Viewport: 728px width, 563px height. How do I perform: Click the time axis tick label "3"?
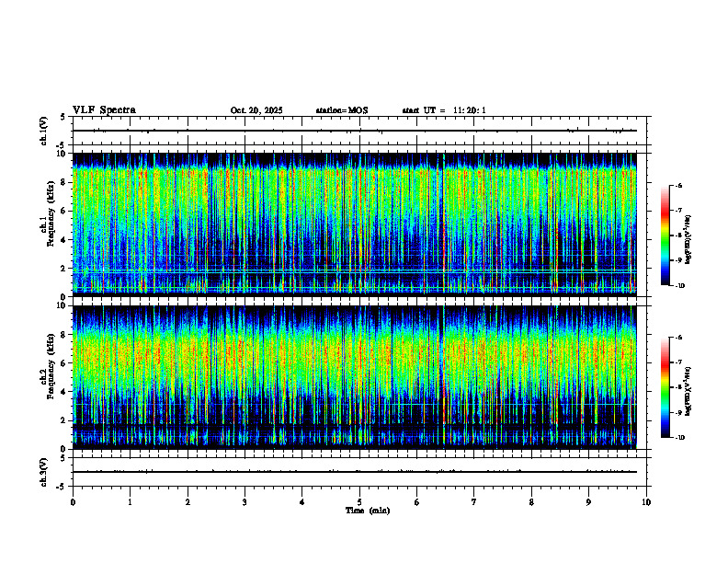tap(245, 502)
